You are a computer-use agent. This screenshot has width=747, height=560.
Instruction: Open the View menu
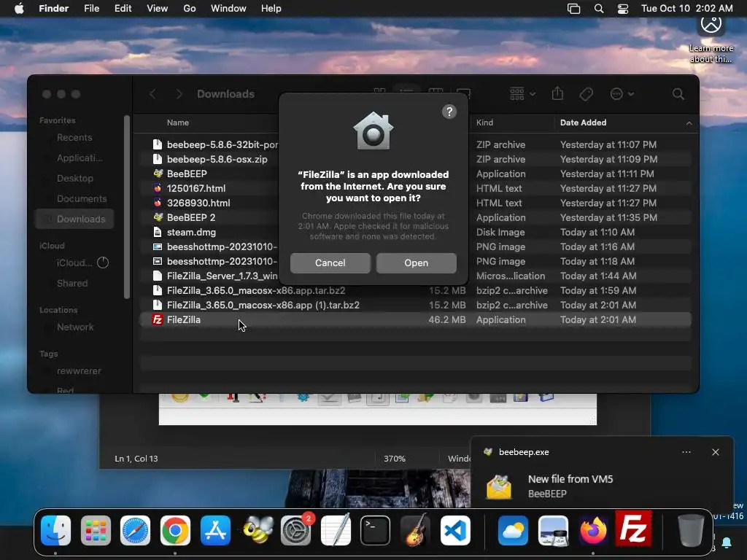(158, 9)
